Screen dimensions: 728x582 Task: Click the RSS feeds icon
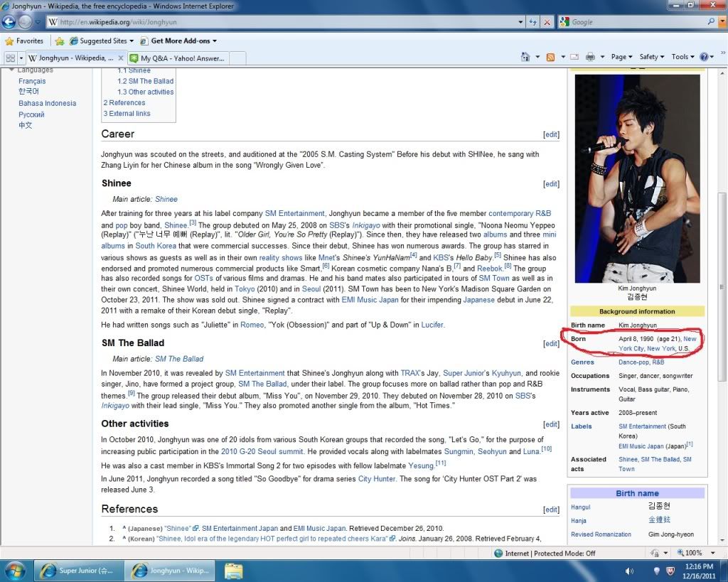point(550,57)
